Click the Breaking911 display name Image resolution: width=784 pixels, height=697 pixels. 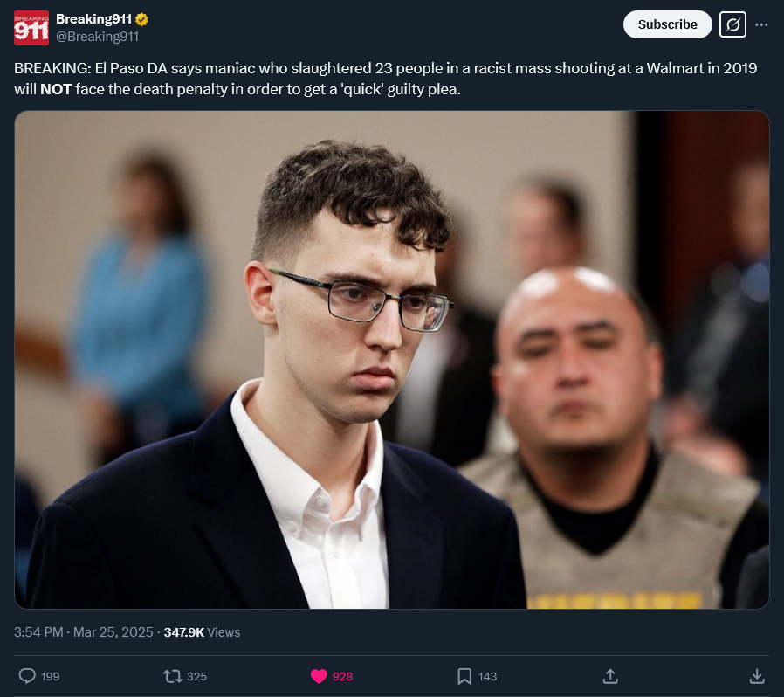[93, 19]
